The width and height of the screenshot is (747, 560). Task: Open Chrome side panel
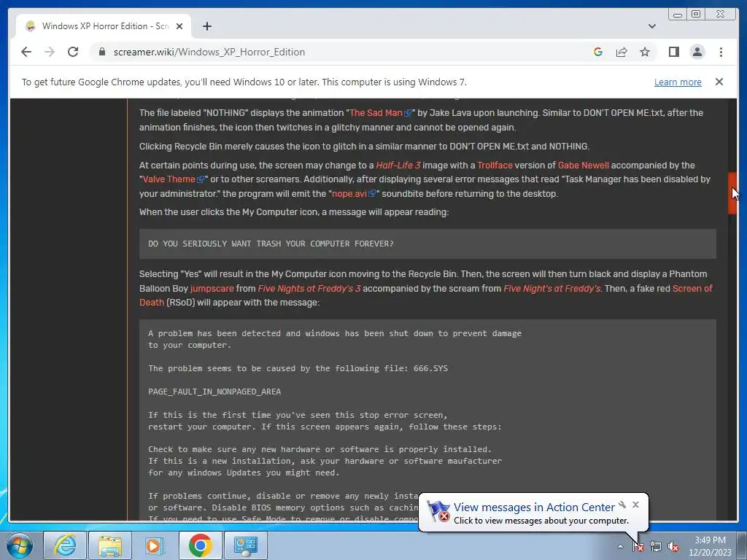673,52
